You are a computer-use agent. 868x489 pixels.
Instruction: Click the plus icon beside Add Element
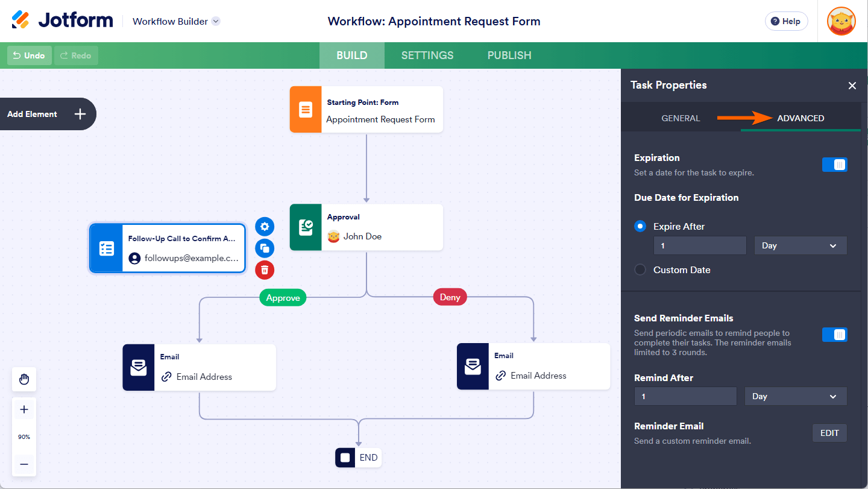80,114
